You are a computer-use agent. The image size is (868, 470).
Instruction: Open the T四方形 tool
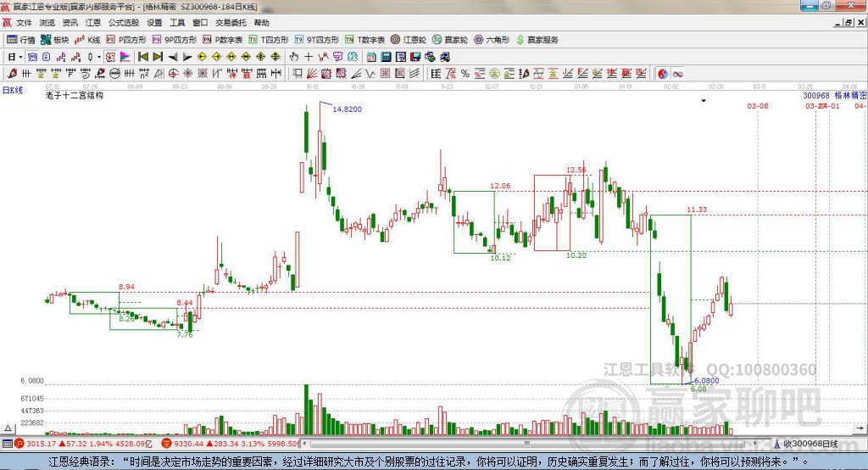point(269,39)
